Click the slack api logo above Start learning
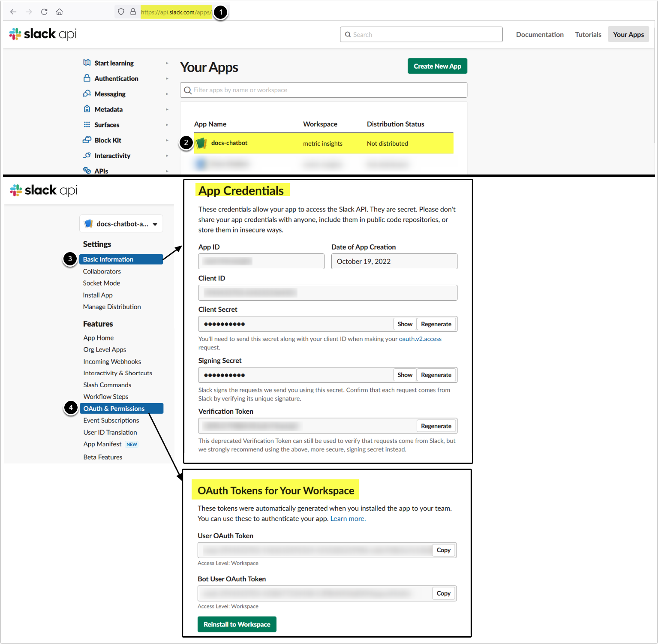Image resolution: width=658 pixels, height=644 pixels. pos(43,34)
